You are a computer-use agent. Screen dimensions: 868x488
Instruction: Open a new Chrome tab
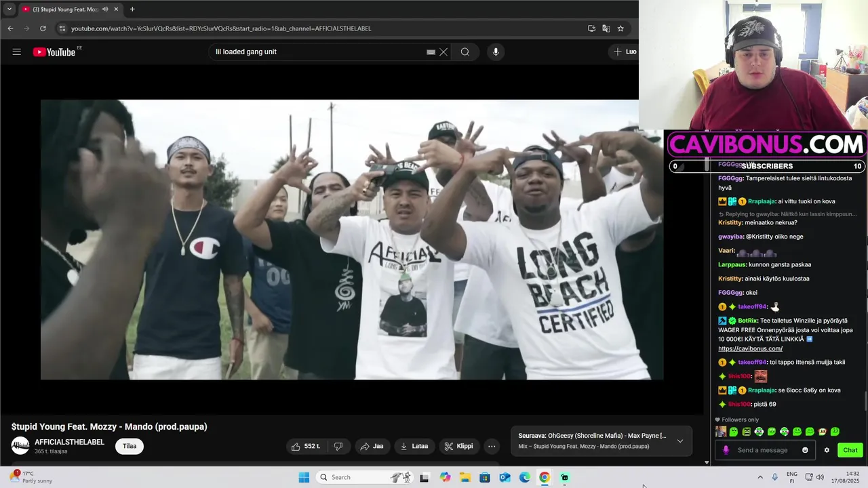[x=132, y=9]
